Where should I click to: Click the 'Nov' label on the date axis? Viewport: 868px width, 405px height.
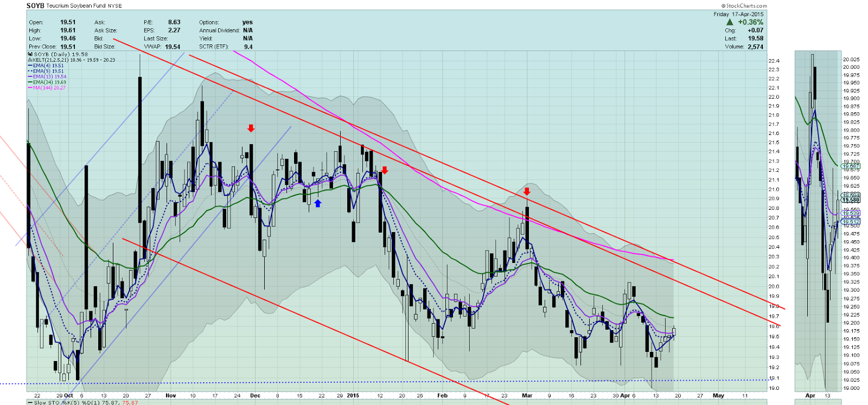click(171, 396)
